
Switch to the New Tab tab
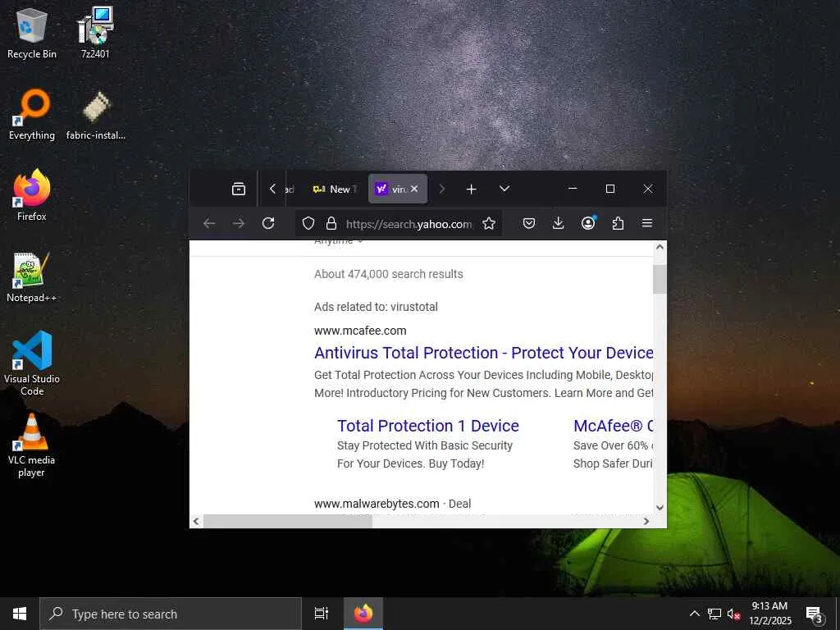tap(335, 189)
